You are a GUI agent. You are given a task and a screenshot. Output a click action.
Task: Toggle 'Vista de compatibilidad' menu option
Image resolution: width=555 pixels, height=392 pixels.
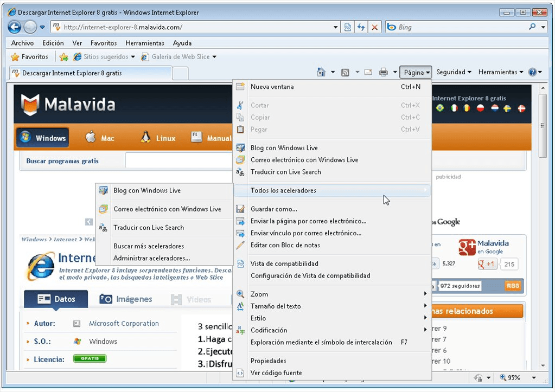pyautogui.click(x=284, y=264)
